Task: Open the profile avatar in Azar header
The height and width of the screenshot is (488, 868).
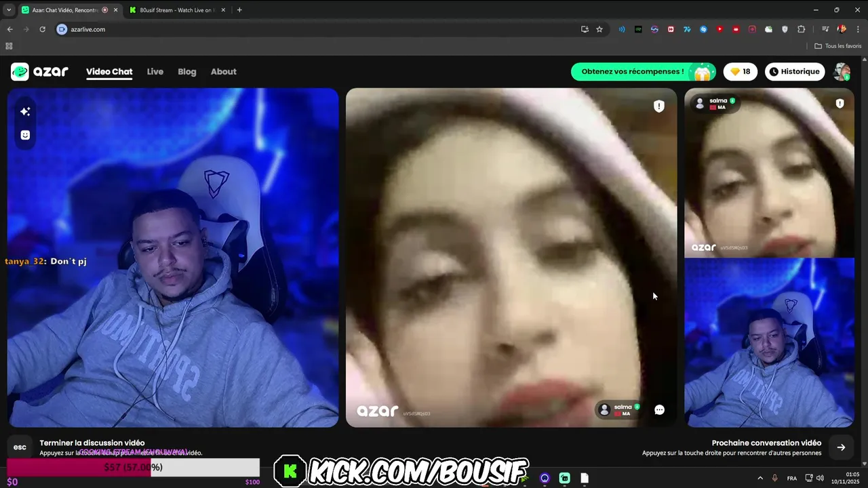Action: click(x=842, y=72)
